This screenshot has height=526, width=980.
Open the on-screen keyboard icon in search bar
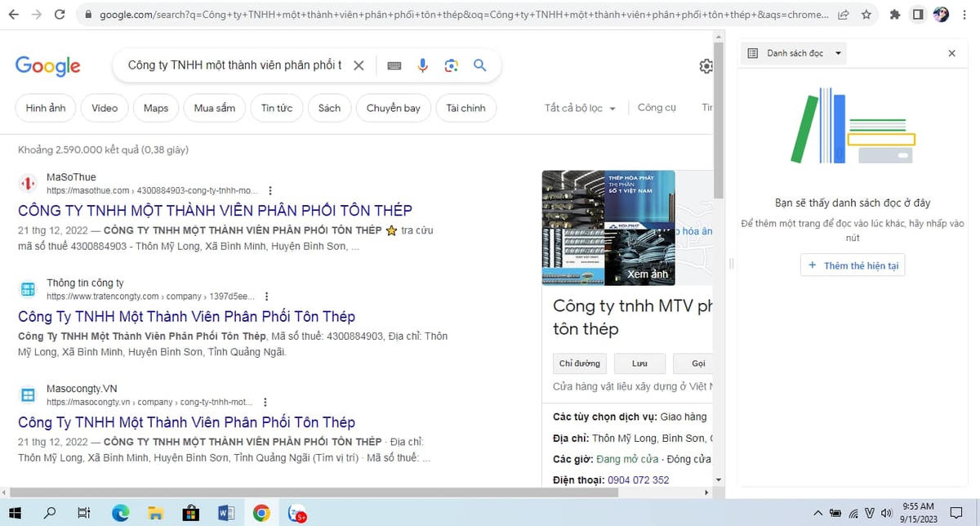coord(394,65)
